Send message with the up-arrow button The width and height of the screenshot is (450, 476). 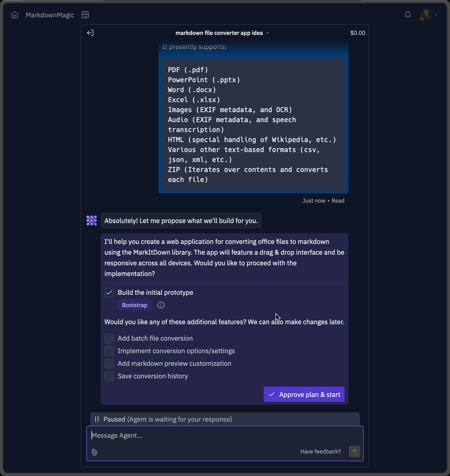(354, 452)
